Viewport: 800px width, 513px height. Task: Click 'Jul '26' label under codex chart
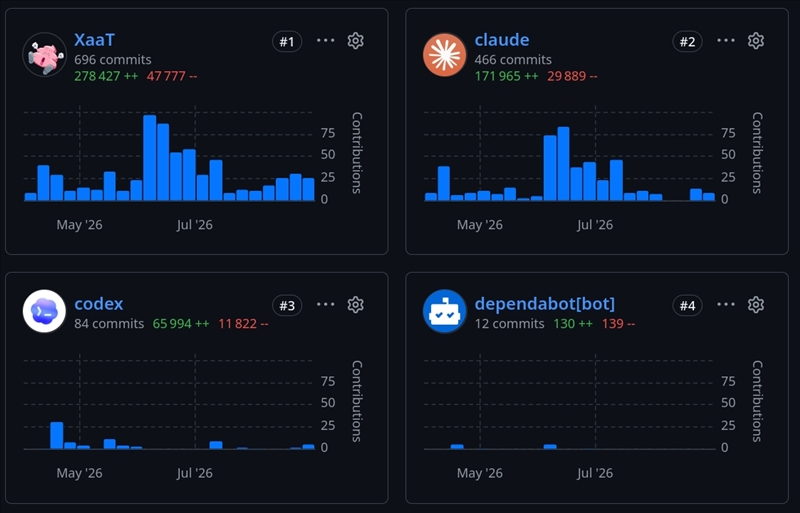[x=194, y=473]
